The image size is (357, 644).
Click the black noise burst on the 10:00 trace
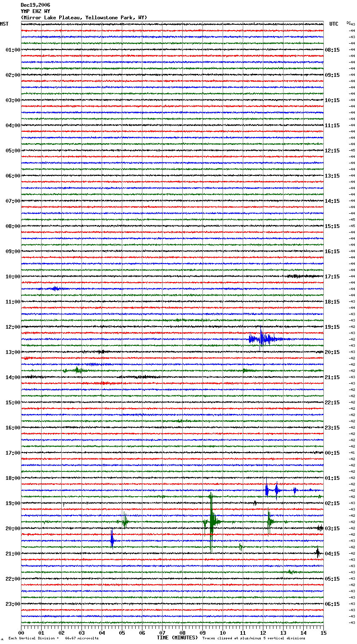302,276
